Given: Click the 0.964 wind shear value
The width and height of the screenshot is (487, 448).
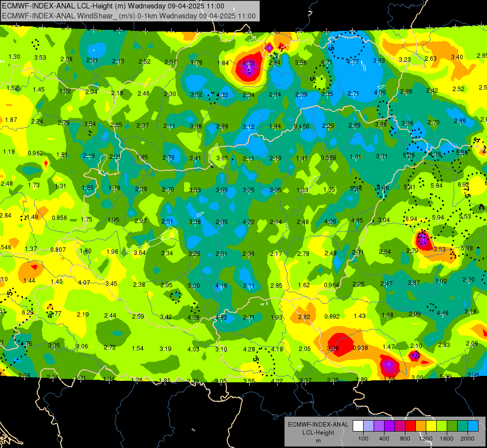Looking at the screenshot, I should (x=332, y=285).
